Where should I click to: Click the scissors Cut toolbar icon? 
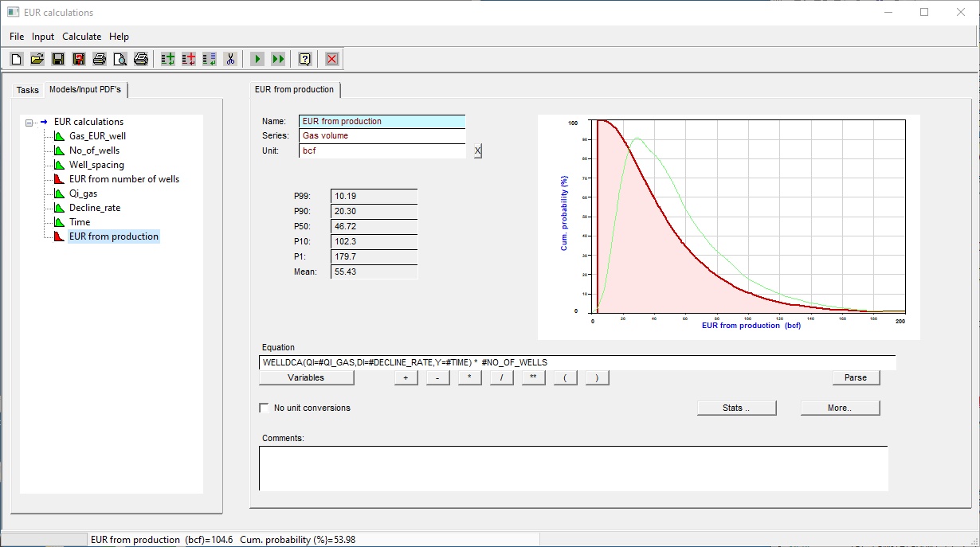[x=230, y=59]
